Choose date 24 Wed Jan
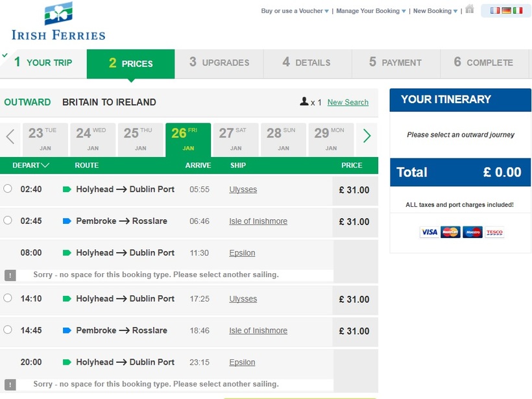 pos(93,139)
